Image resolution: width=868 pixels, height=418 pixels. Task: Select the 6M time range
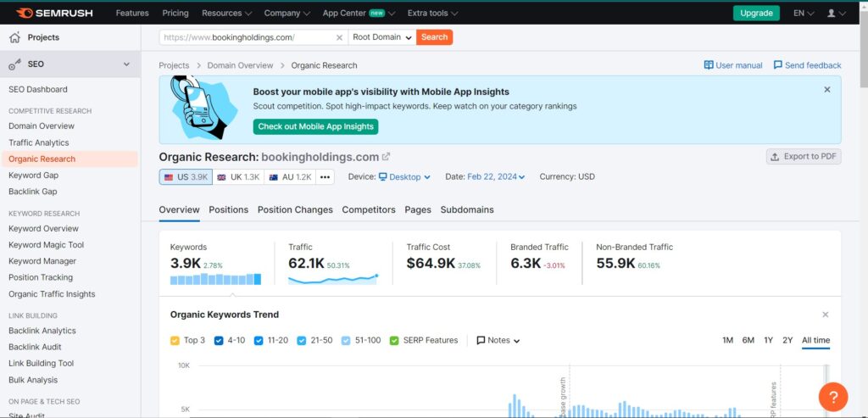[748, 341]
